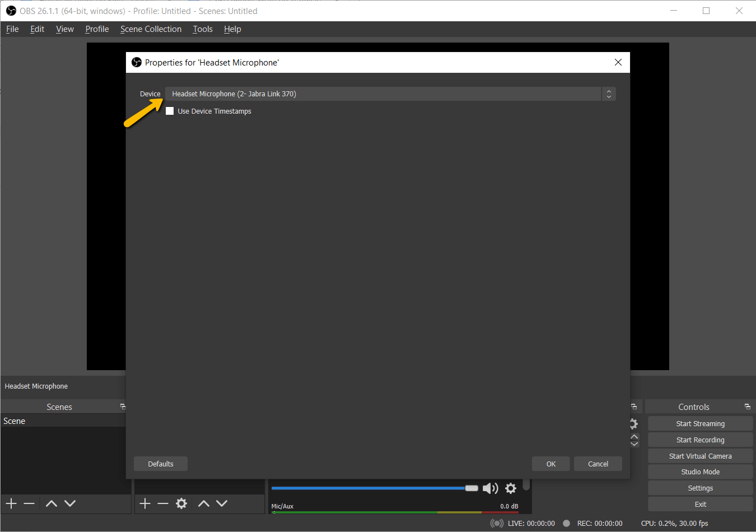Open the File menu

(12, 29)
